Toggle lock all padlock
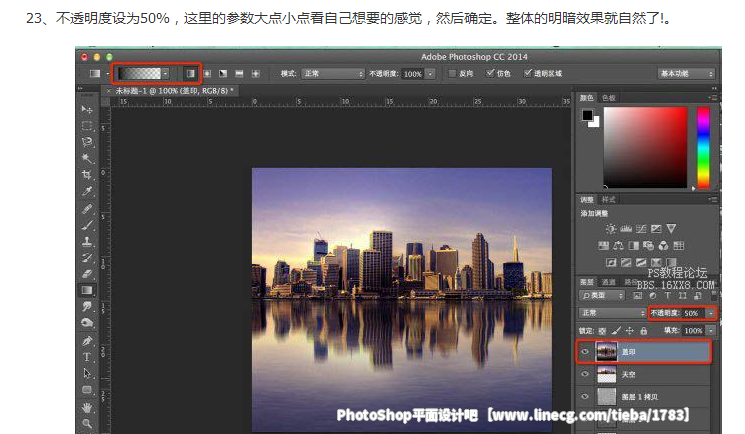This screenshot has height=434, width=745. 643,330
